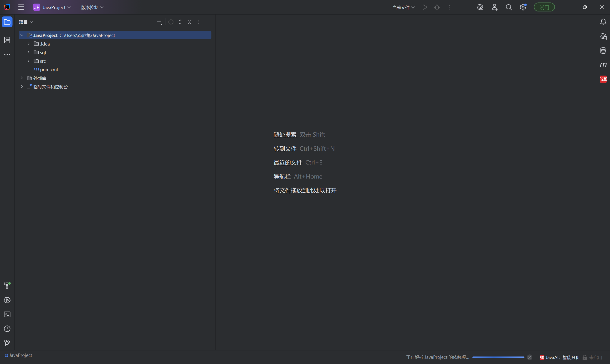Open the Notifications bell panel

[603, 22]
